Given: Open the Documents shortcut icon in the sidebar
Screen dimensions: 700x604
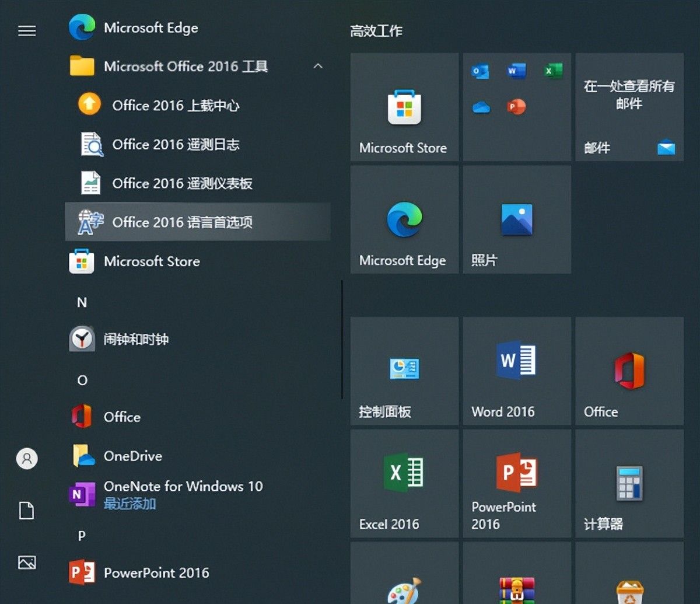Looking at the screenshot, I should pos(27,511).
